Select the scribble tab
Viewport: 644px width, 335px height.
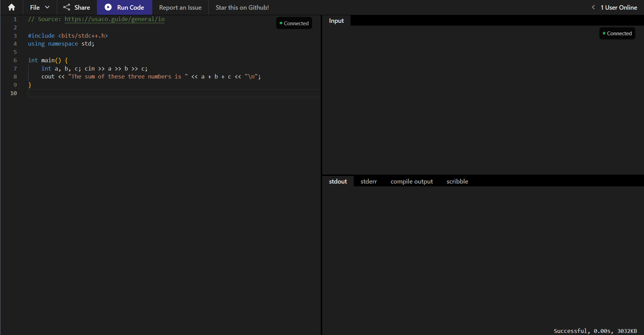click(457, 181)
